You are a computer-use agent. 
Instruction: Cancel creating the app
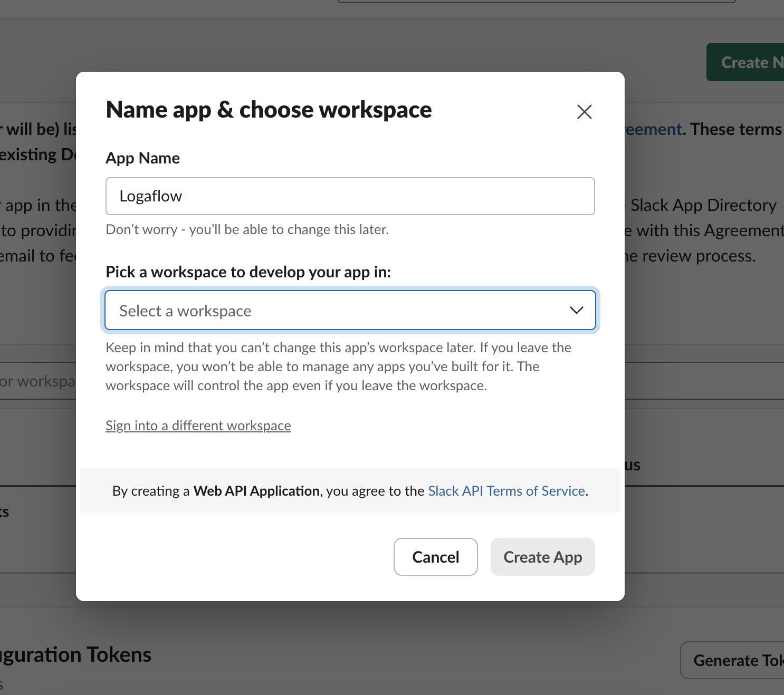(x=435, y=557)
